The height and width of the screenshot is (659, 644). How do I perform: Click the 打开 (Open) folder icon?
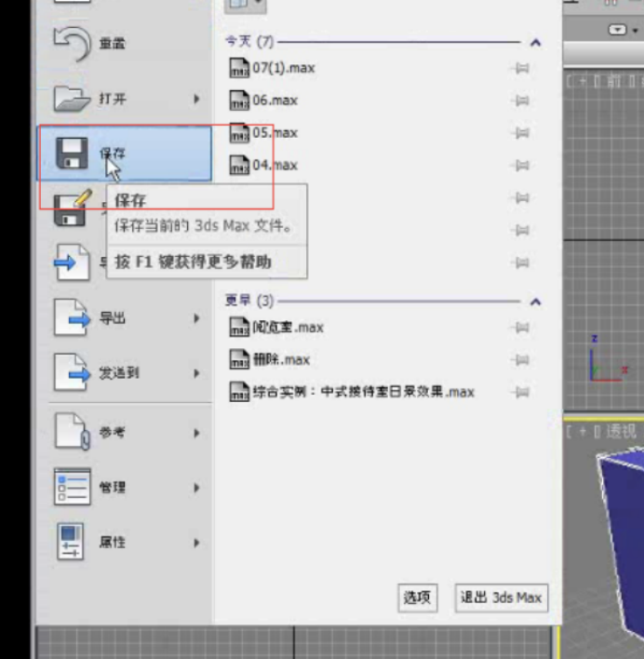(x=72, y=100)
